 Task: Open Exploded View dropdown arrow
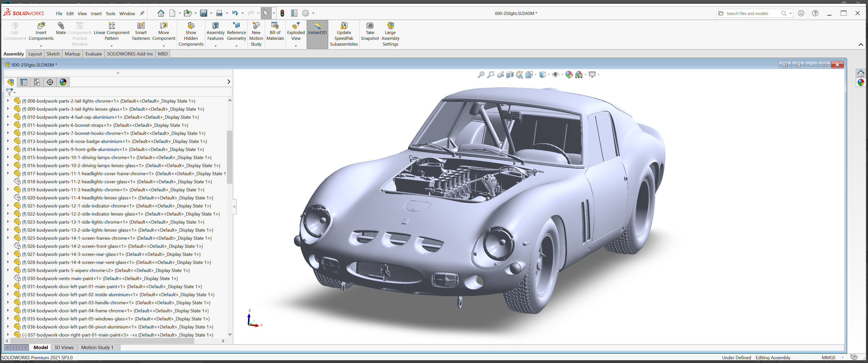296,46
